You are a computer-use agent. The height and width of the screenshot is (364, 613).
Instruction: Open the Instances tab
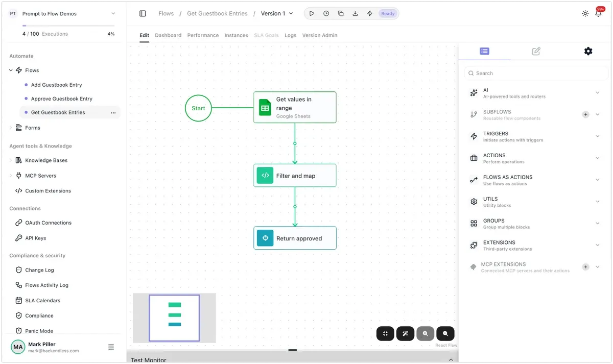(236, 35)
